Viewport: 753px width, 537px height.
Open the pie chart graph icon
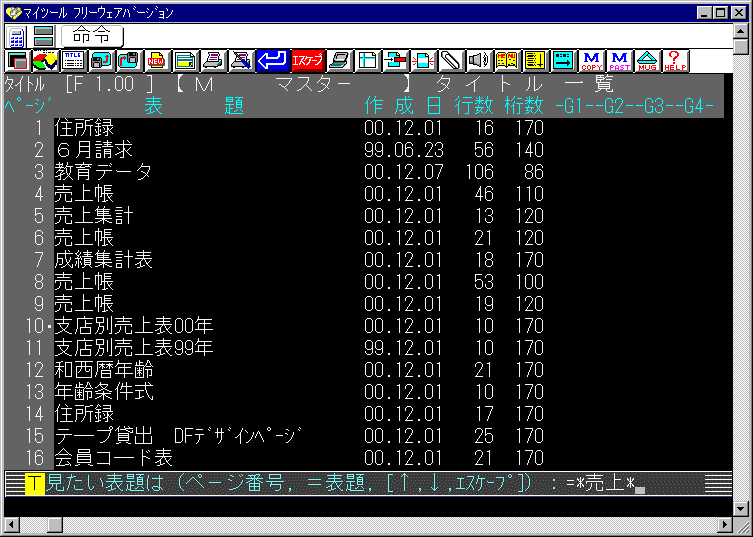coord(46,61)
